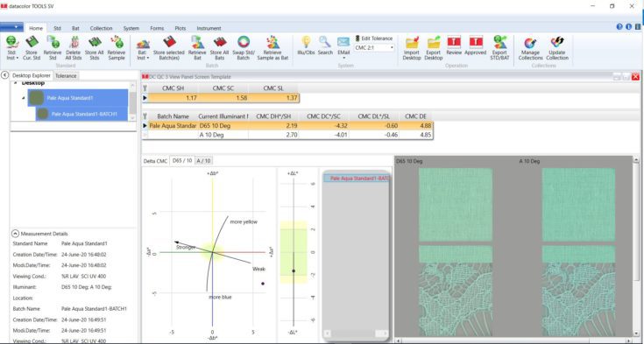Open the Tolerance panel tab
Viewport: 644px width, 344px height.
[x=66, y=76]
